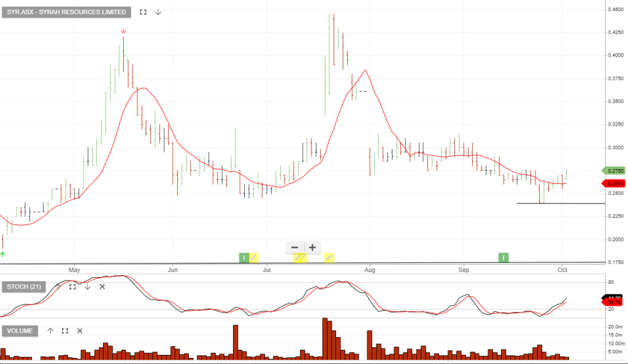Zoom in the chart with plus button
The image size is (628, 364).
313,248
